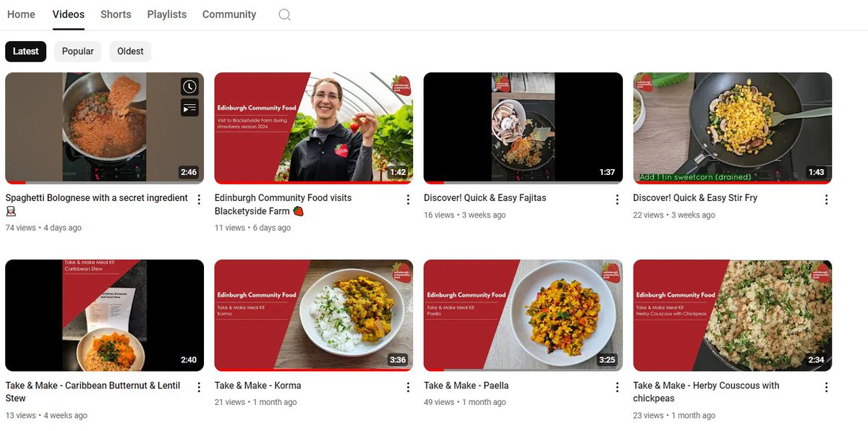Open more options for Quick & Easy Stir Fry
This screenshot has height=431, width=868.
click(826, 200)
